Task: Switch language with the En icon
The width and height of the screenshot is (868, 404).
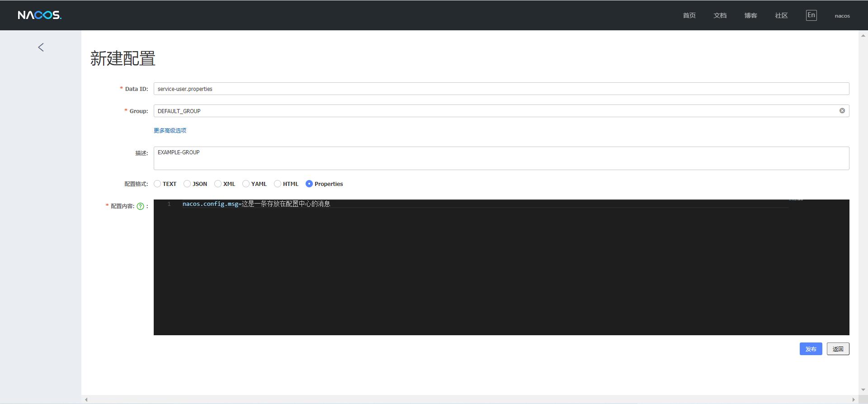Action: 811,15
